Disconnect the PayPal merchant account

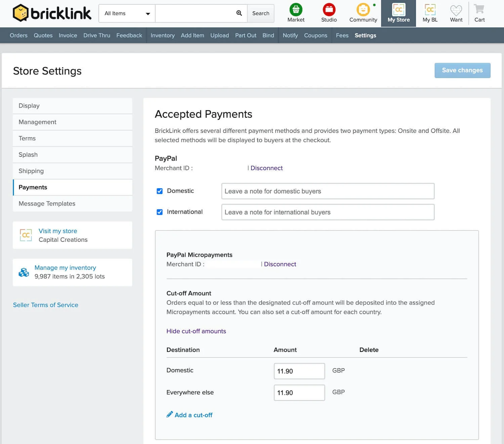point(266,168)
